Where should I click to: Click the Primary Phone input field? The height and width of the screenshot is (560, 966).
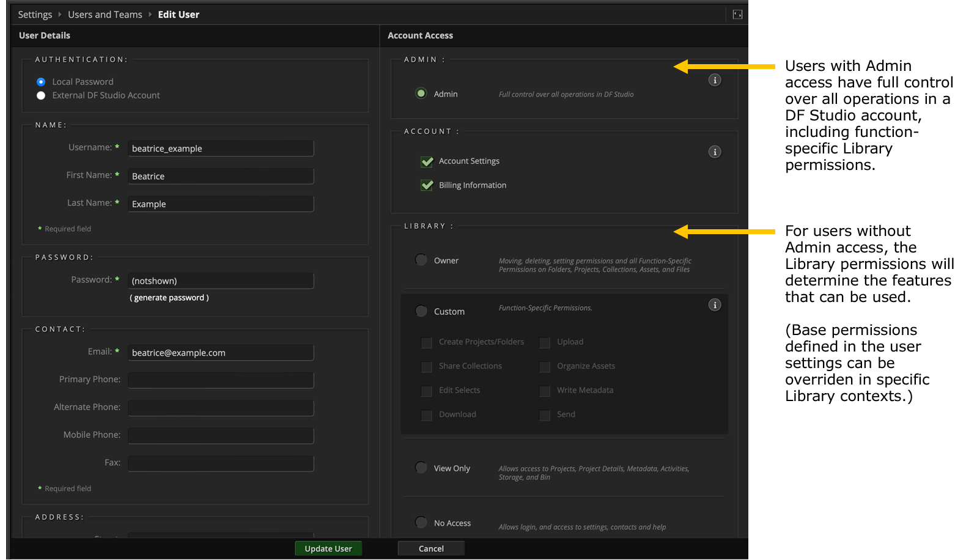(221, 380)
